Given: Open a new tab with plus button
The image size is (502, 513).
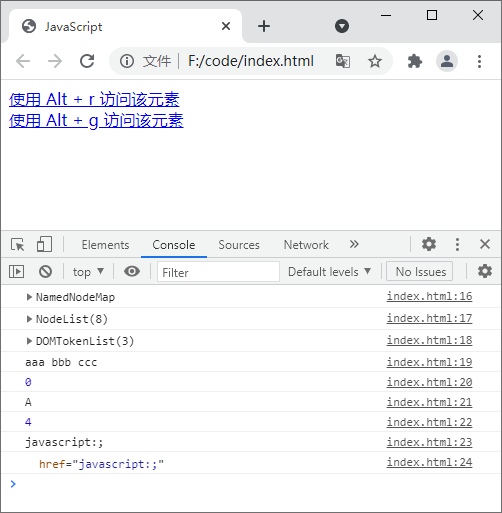Looking at the screenshot, I should tap(264, 26).
